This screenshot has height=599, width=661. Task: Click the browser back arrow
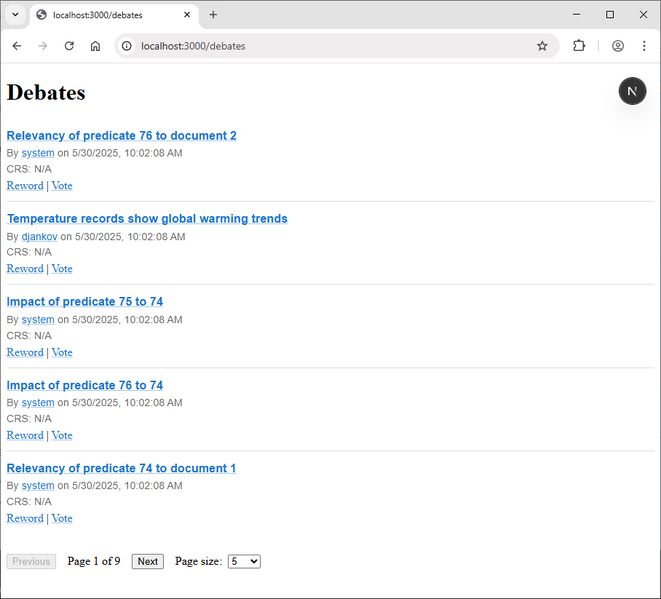click(17, 46)
